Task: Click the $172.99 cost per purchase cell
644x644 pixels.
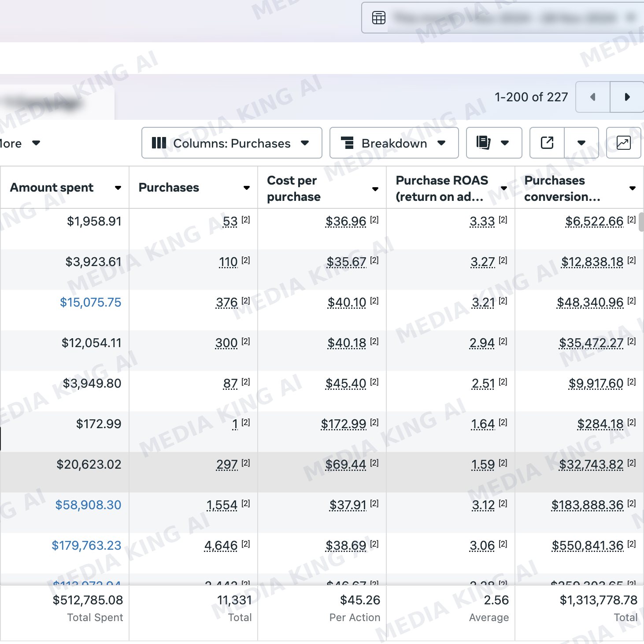Action: 344,424
